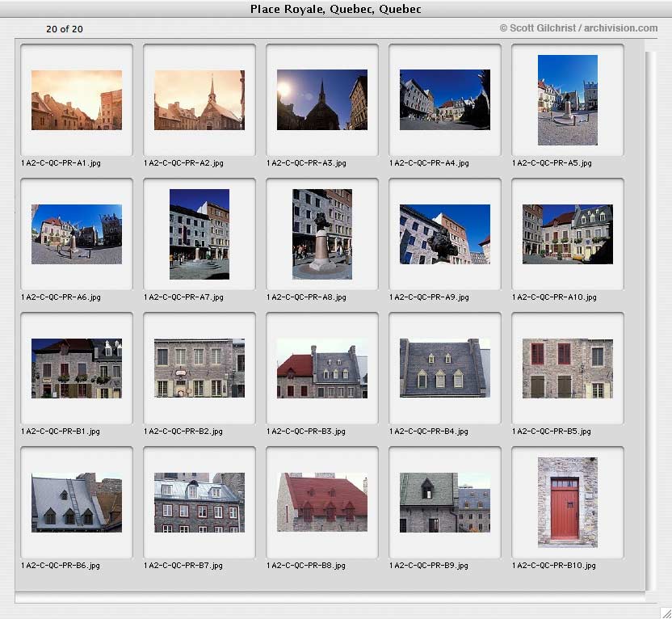Select thumbnail 1A2-C-QC-PR-A4.jpg
The width and height of the screenshot is (672, 619).
point(445,100)
